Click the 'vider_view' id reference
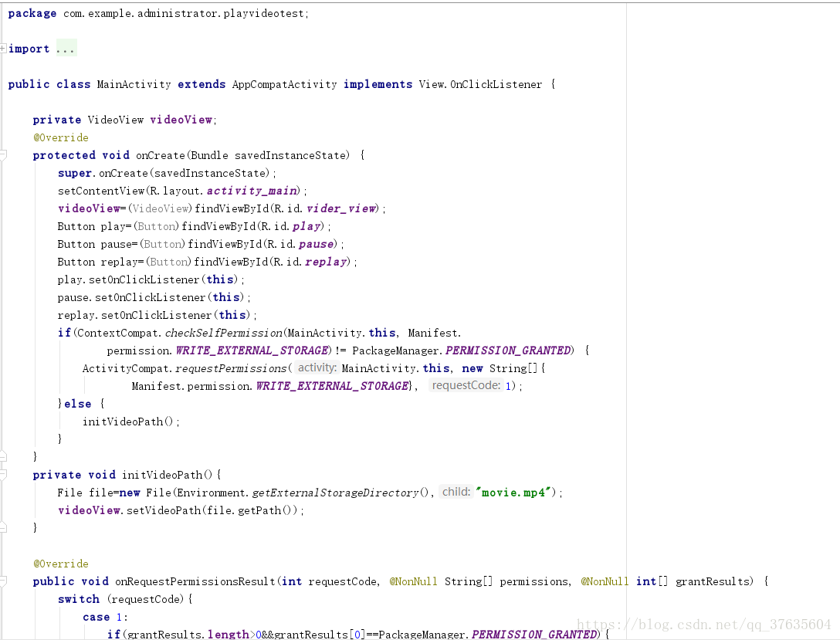Viewport: 840px width, 640px height. [x=340, y=209]
